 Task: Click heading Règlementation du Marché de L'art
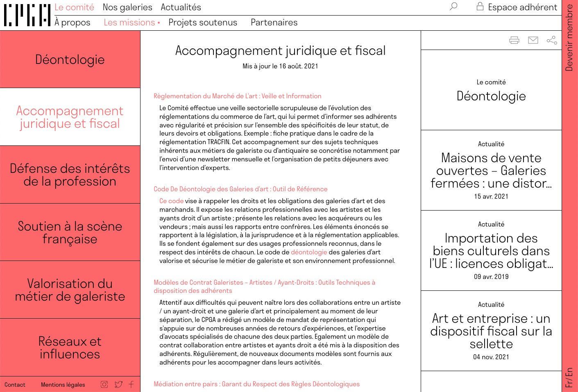[238, 96]
